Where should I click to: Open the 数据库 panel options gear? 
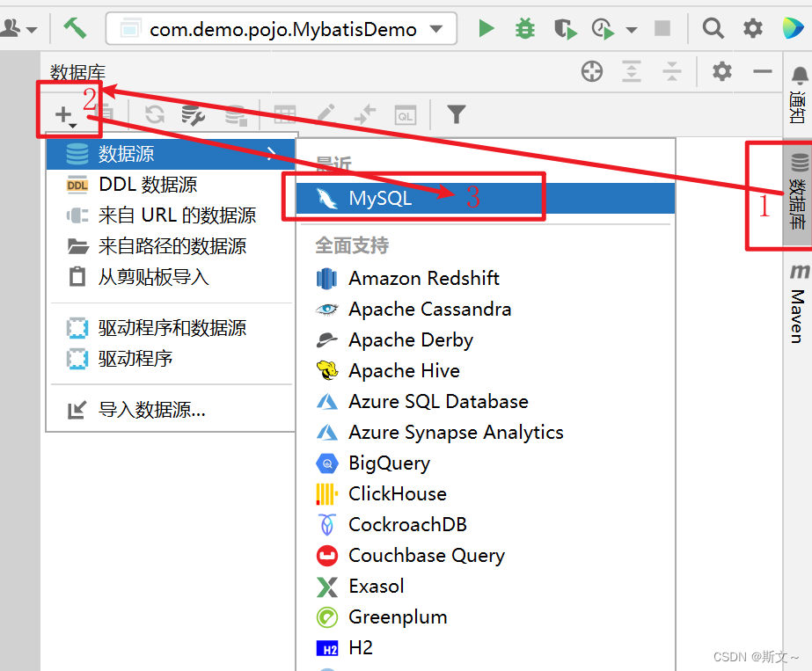tap(722, 71)
